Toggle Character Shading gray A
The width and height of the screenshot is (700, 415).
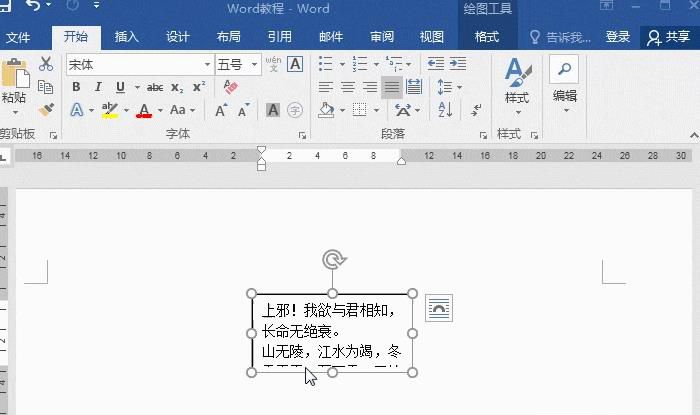point(273,110)
